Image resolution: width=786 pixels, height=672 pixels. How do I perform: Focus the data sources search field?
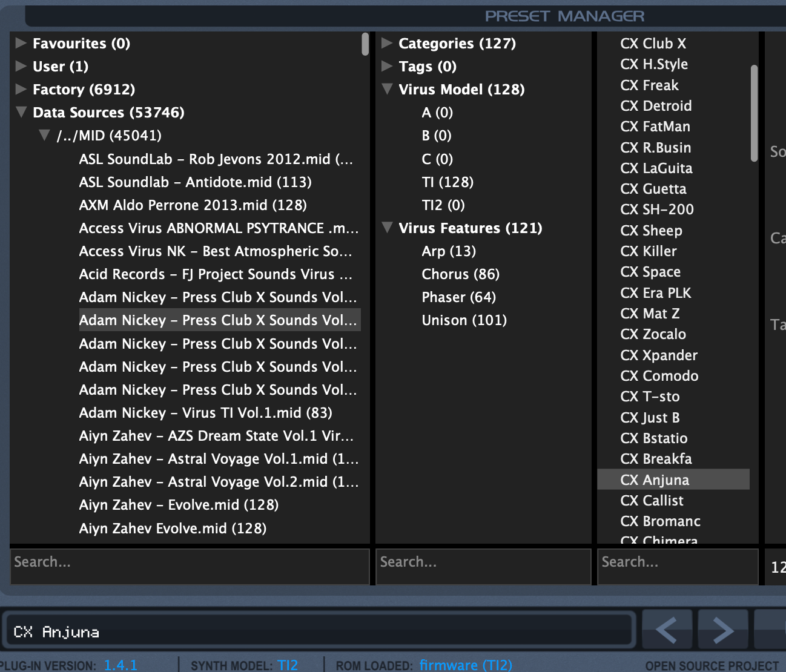tap(190, 566)
